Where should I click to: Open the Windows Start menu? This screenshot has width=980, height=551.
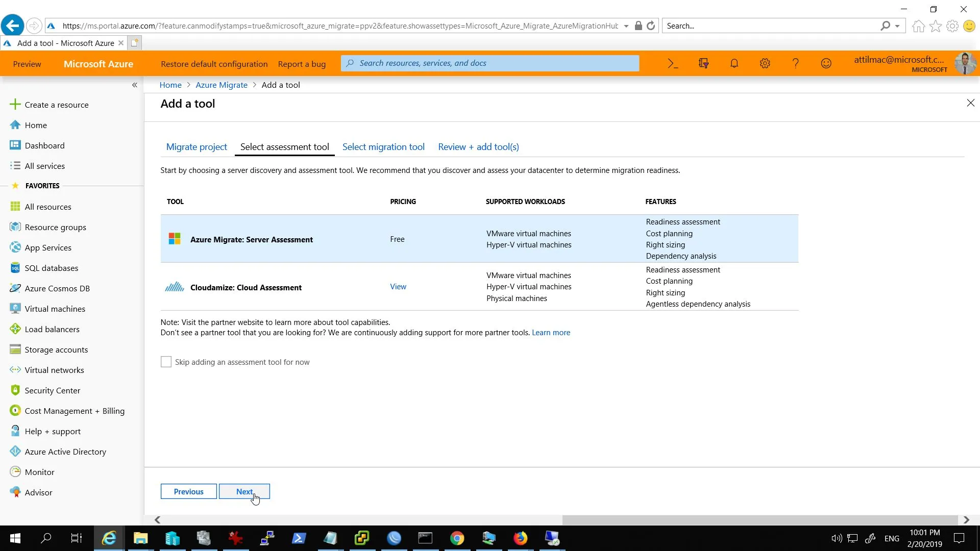click(x=15, y=538)
